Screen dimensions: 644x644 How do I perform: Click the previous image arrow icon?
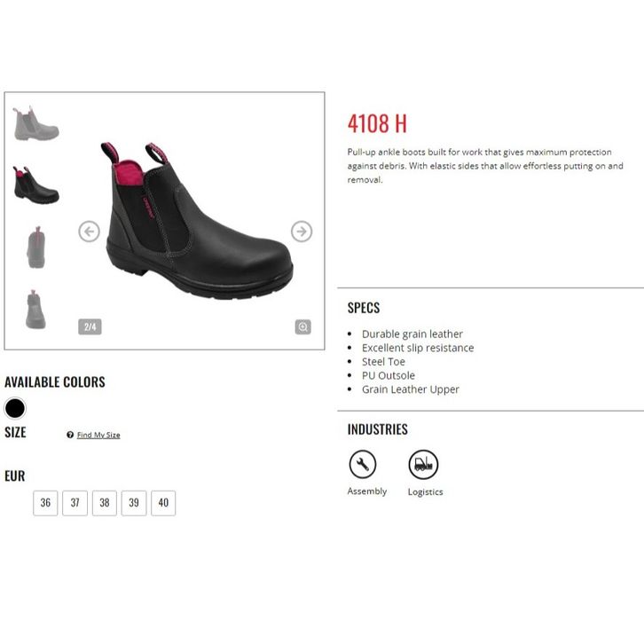pos(89,232)
